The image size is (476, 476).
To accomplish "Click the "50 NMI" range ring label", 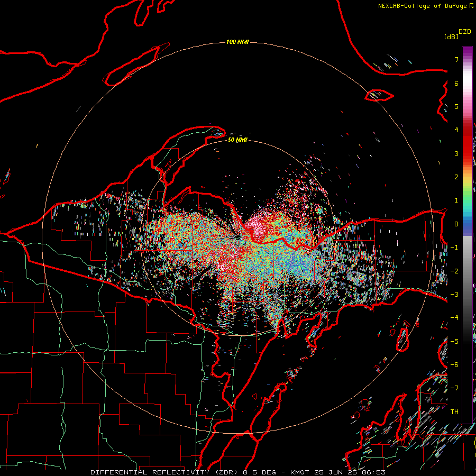I will [x=237, y=140].
